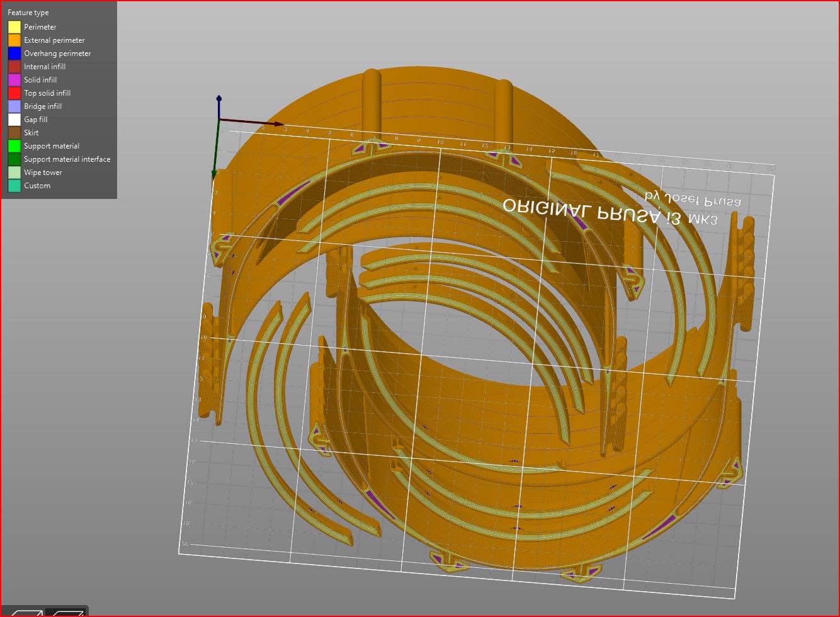Click the pale green Wipe tower swatch
Viewport: 840px width, 617px height.
(14, 173)
